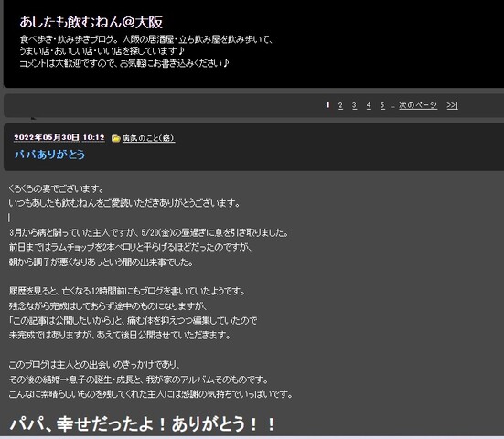This screenshot has width=504, height=439.
Task: Jump to last page with >>| link
Action: pyautogui.click(x=452, y=105)
